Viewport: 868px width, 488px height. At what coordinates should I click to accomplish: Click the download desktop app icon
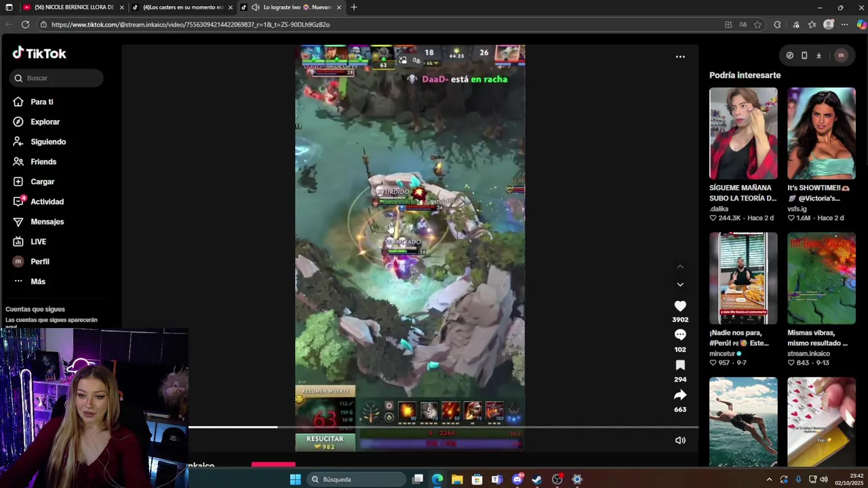tap(818, 56)
